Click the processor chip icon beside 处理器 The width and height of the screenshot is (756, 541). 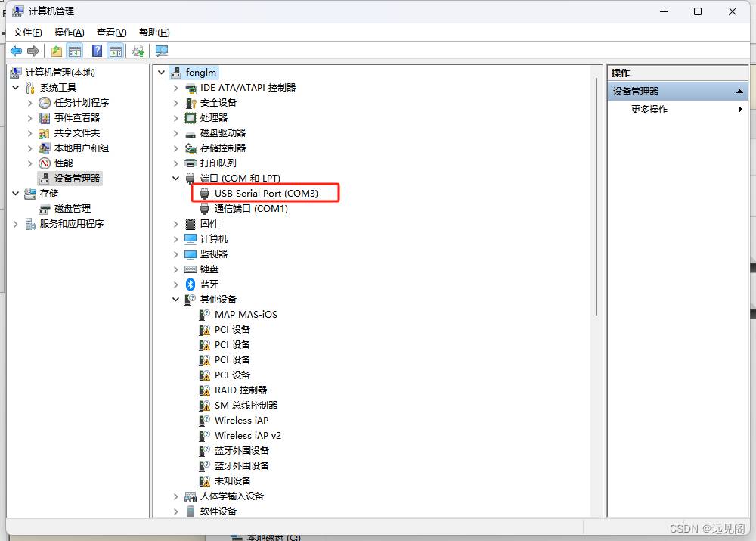tap(191, 118)
